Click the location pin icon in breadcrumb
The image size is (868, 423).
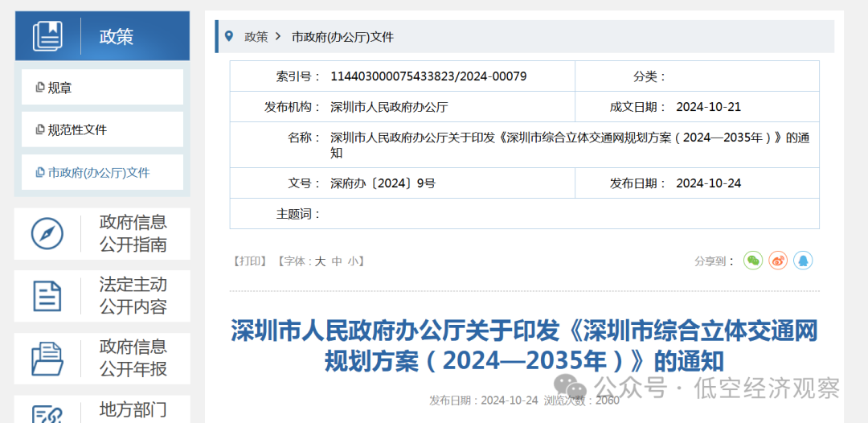pos(229,36)
